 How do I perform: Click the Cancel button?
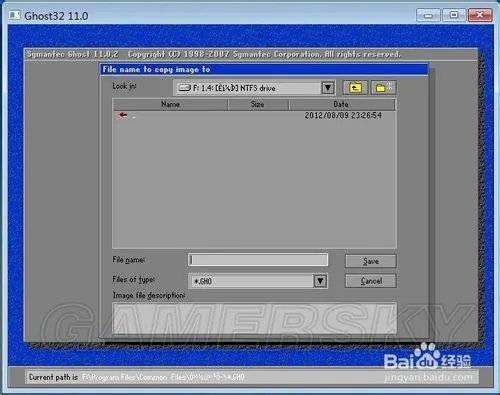[x=371, y=281]
